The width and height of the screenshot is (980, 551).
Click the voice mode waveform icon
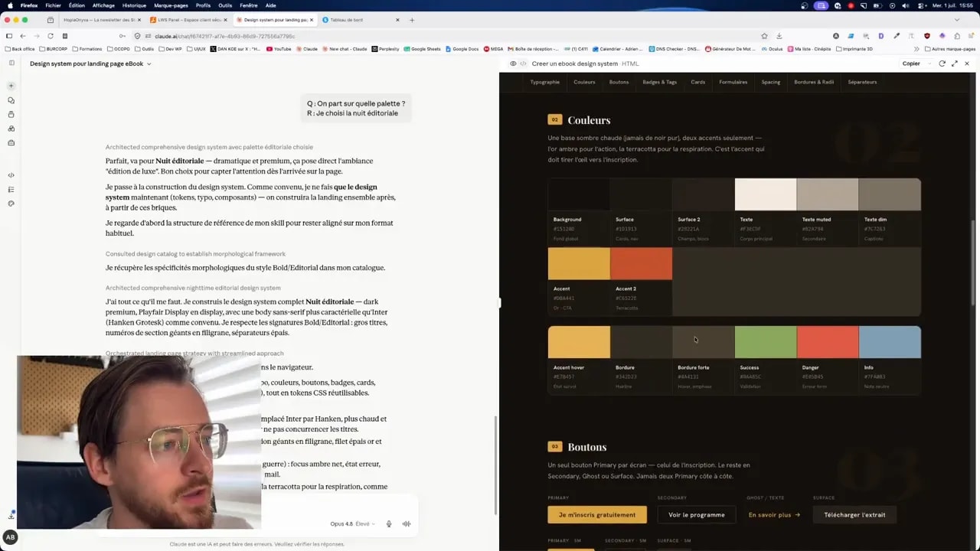407,524
